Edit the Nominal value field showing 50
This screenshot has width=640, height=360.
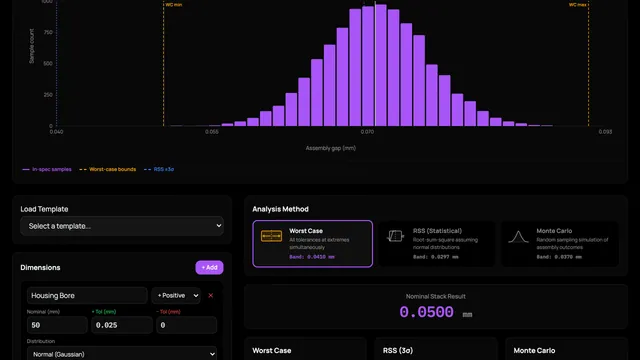(57, 325)
